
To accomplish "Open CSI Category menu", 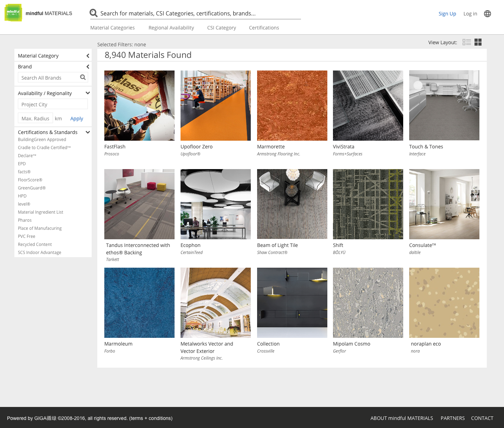I will pyautogui.click(x=222, y=28).
